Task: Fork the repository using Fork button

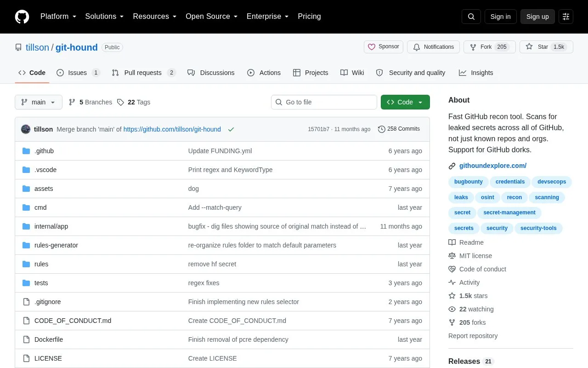Action: pos(490,47)
